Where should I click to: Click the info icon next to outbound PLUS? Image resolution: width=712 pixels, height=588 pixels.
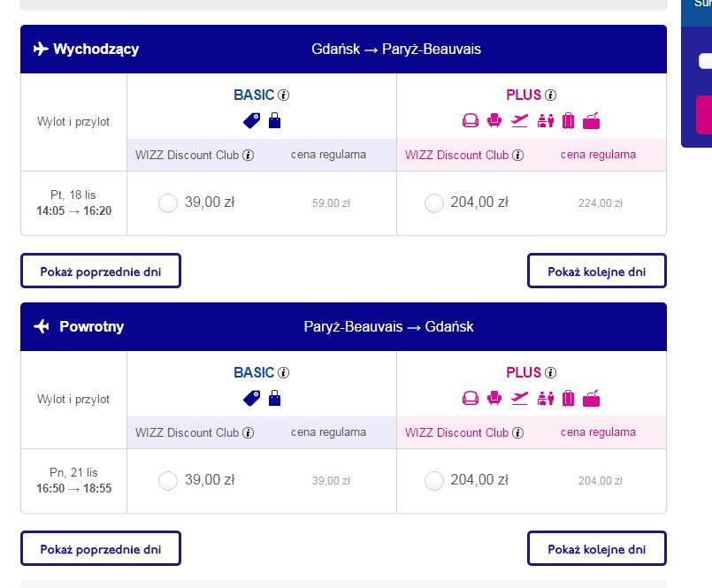click(x=550, y=95)
